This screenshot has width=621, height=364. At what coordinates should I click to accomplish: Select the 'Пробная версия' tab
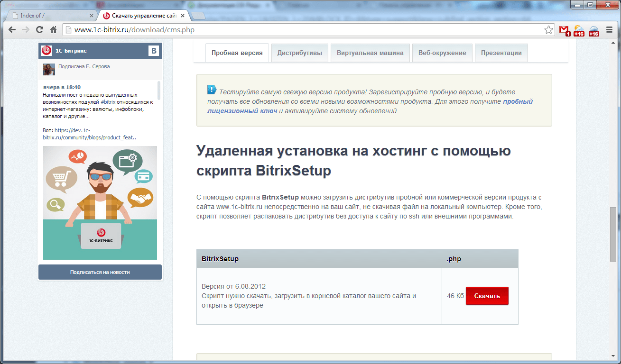(237, 53)
